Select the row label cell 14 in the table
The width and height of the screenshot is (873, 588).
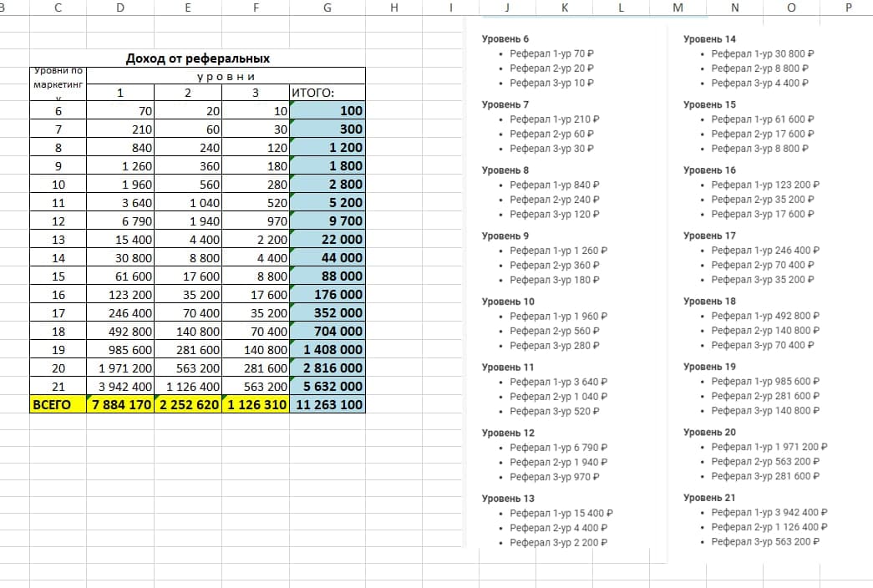58,258
